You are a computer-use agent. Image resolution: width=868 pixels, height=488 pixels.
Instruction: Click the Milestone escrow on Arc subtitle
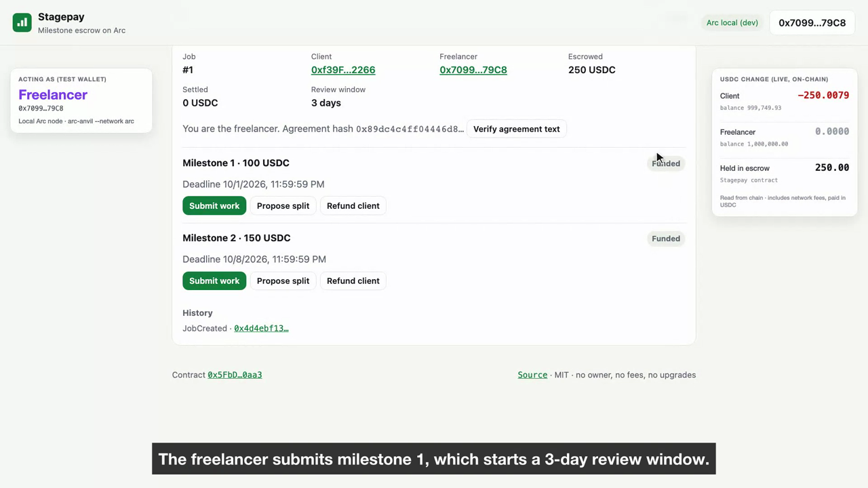[x=81, y=30]
